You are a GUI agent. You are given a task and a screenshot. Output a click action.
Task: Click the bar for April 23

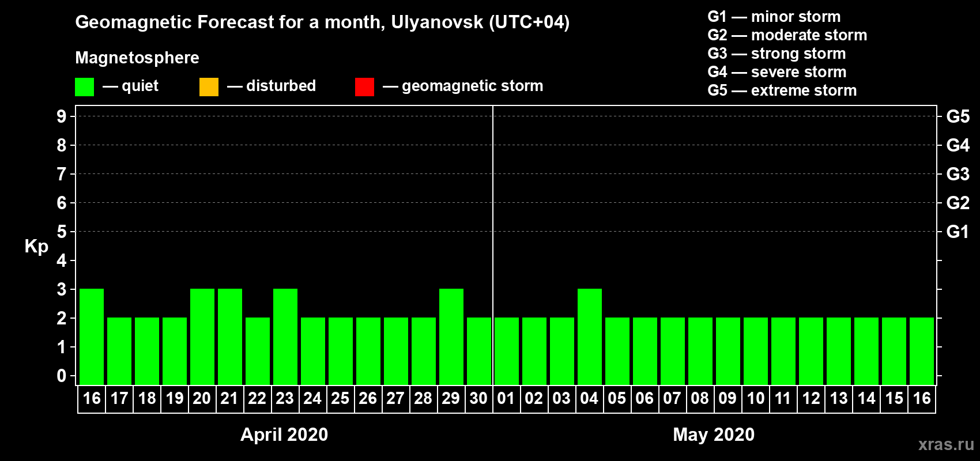(285, 337)
